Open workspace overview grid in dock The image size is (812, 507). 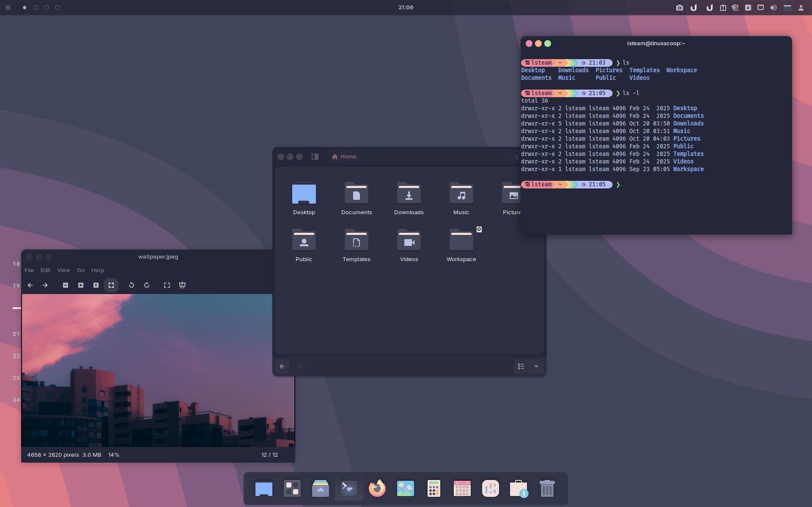tap(292, 489)
